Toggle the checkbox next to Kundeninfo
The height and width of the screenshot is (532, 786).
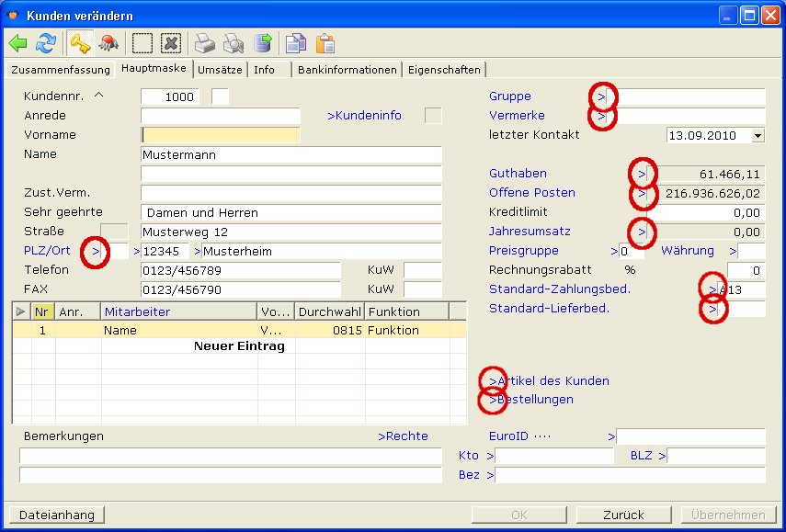tap(432, 116)
